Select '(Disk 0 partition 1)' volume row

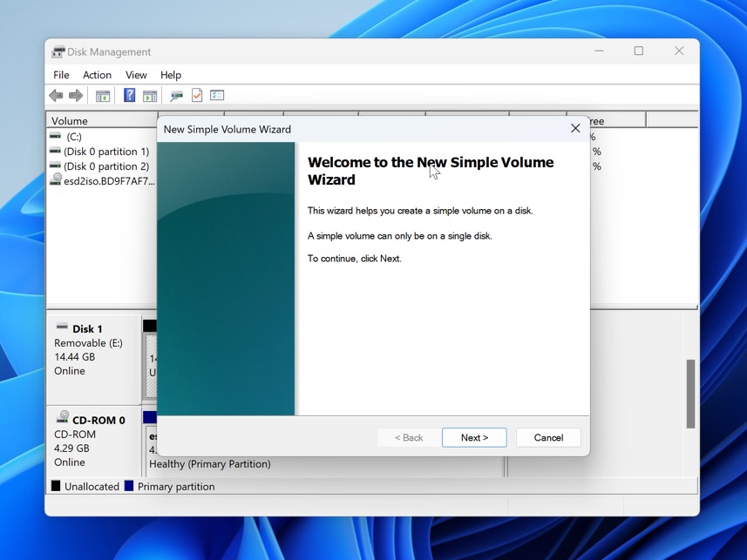pos(106,152)
